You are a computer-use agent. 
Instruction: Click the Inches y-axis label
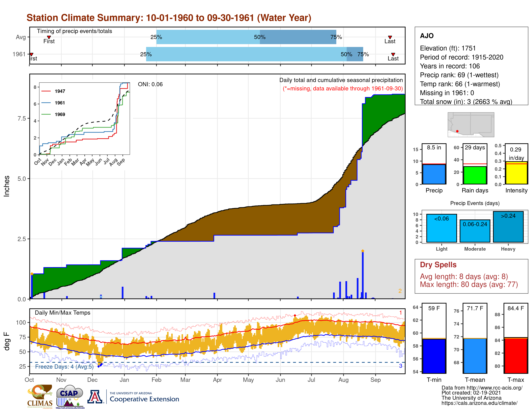pyautogui.click(x=7, y=186)
